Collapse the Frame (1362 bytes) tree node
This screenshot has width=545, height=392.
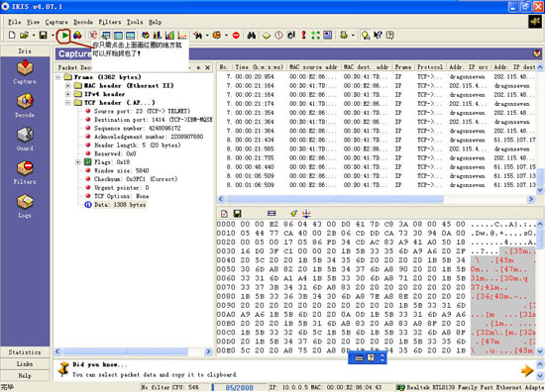58,77
